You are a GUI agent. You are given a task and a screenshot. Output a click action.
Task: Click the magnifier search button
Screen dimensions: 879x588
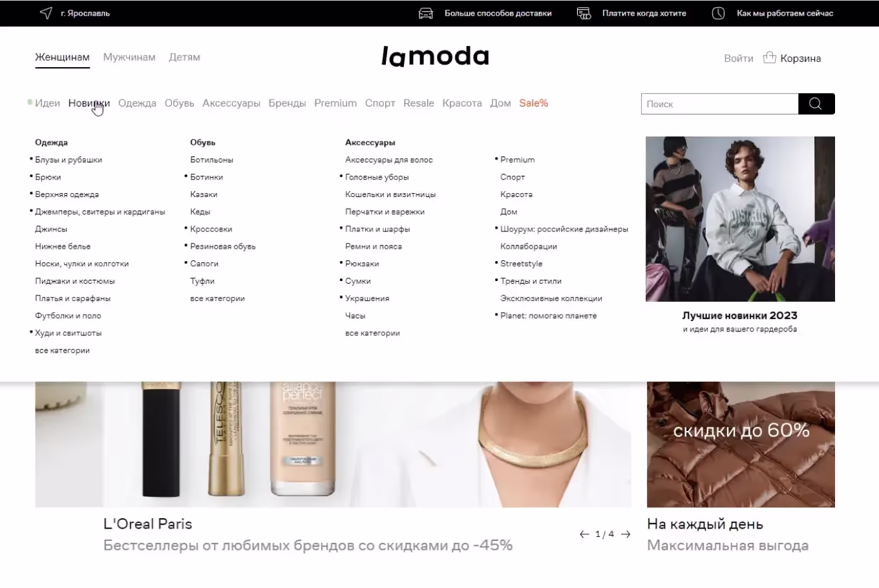coord(816,104)
